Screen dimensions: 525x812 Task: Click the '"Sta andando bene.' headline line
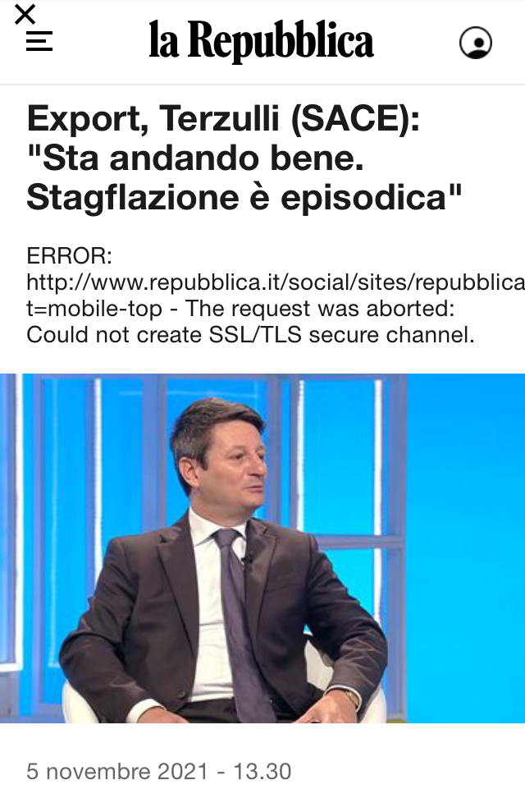pos(195,158)
